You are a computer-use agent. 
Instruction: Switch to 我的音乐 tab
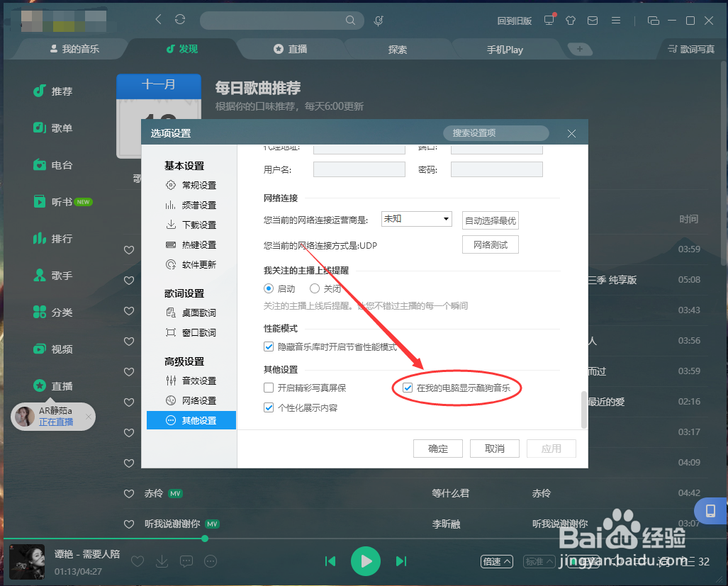point(74,49)
